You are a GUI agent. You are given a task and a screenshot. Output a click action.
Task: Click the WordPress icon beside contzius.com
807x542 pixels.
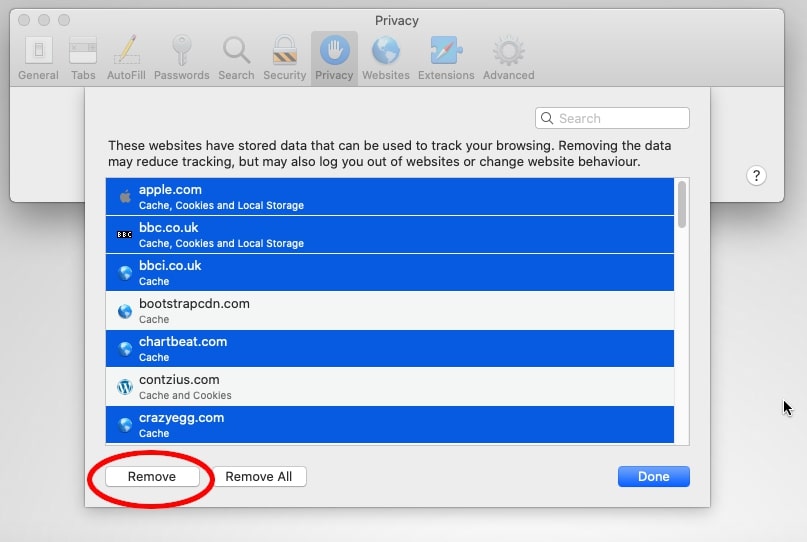pos(125,387)
